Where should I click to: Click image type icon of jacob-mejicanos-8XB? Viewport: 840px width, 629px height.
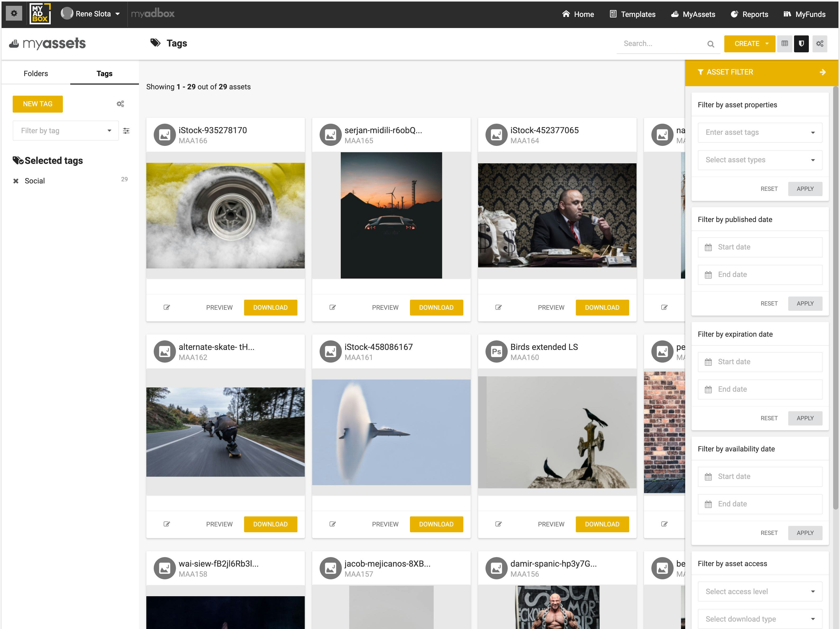click(331, 568)
